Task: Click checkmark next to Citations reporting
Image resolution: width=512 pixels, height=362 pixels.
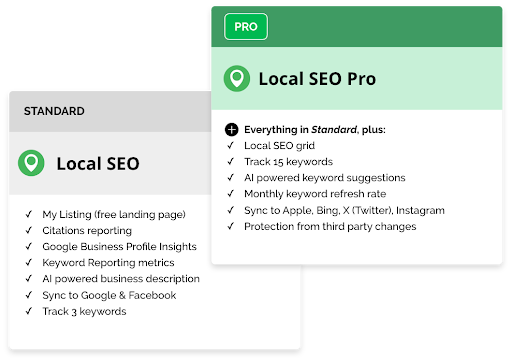Action: (x=29, y=230)
